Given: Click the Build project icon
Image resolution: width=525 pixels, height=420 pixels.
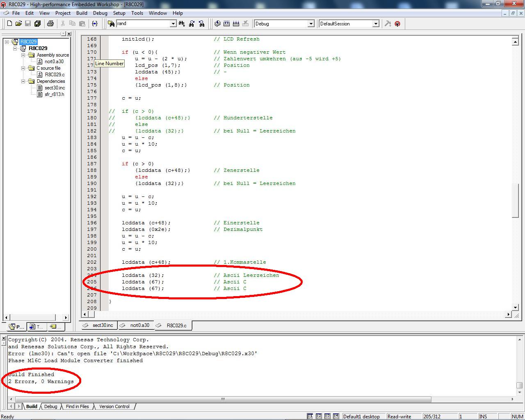Looking at the screenshot, I should coord(227,24).
